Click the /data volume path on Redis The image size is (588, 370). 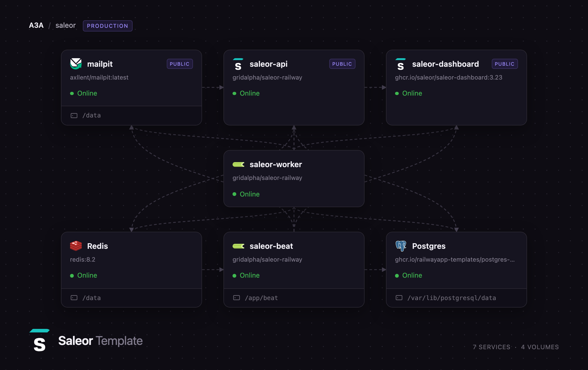pos(92,298)
